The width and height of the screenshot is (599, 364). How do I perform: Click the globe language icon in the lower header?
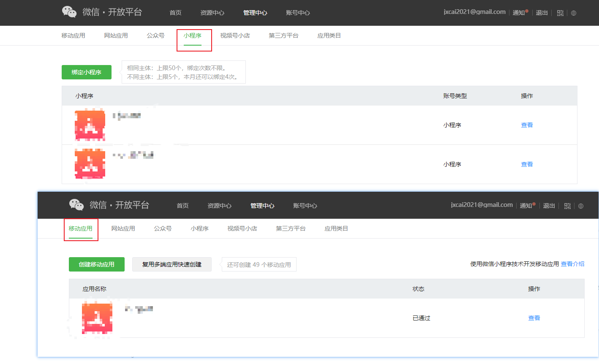[580, 206]
